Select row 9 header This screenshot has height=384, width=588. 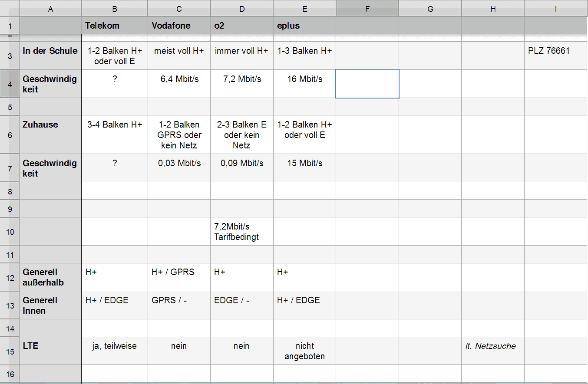click(x=10, y=209)
